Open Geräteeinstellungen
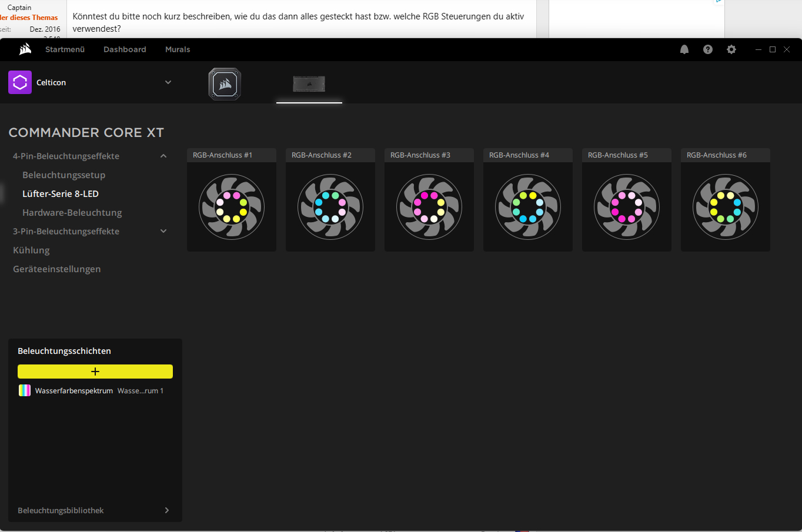 [57, 269]
